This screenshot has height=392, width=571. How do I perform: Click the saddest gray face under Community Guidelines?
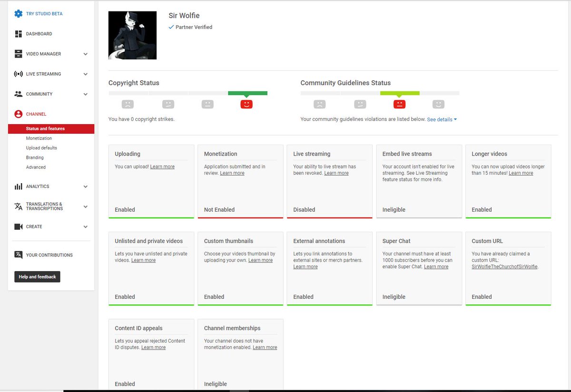(320, 104)
